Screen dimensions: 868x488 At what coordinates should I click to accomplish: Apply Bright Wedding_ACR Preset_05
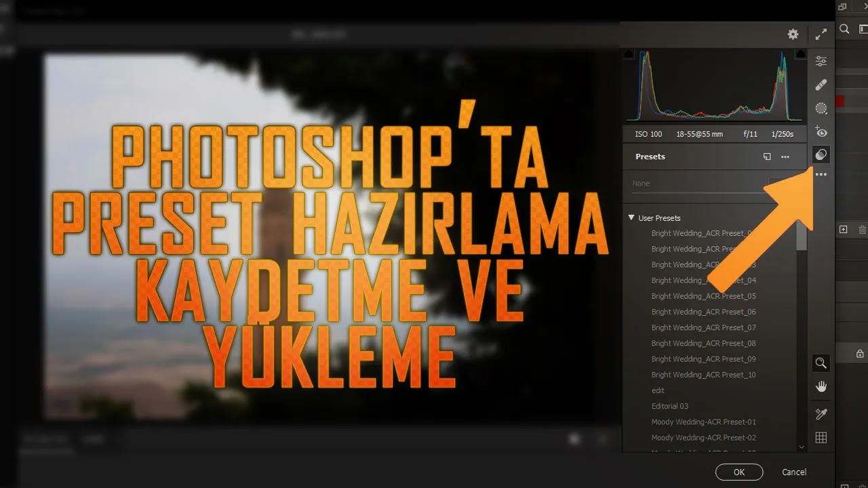click(x=704, y=296)
